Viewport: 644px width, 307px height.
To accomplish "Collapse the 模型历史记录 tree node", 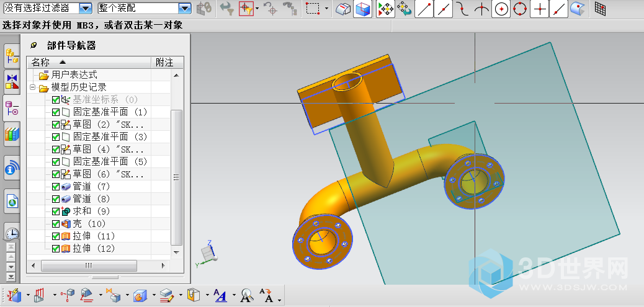I will point(33,87).
